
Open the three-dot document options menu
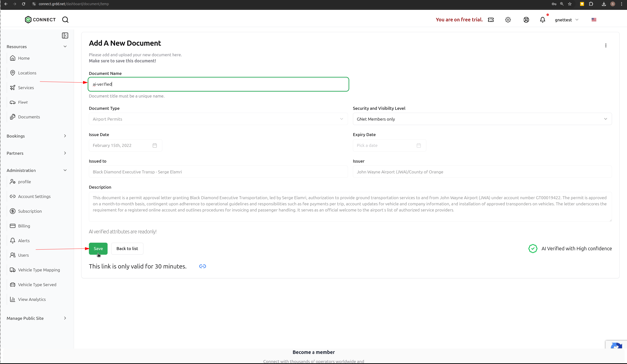[606, 45]
